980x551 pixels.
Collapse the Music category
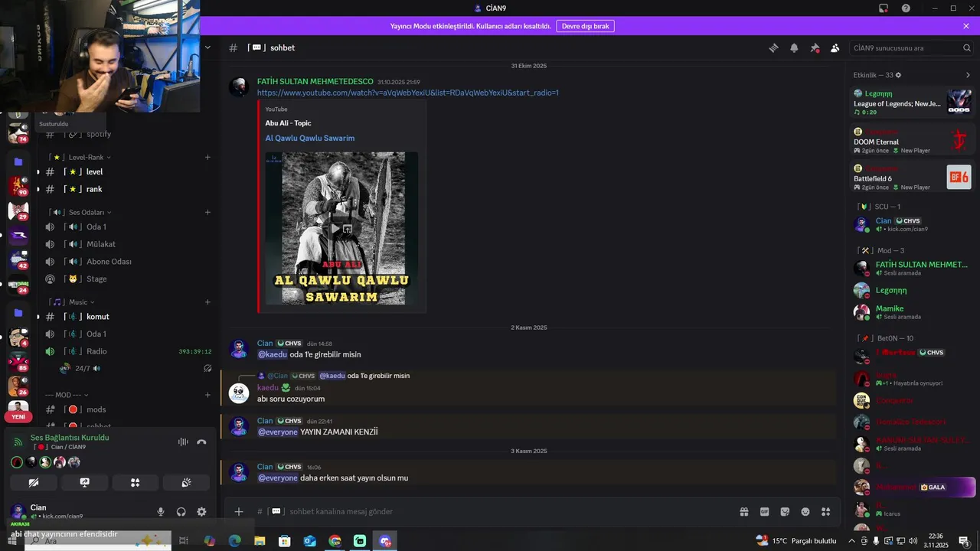(78, 302)
